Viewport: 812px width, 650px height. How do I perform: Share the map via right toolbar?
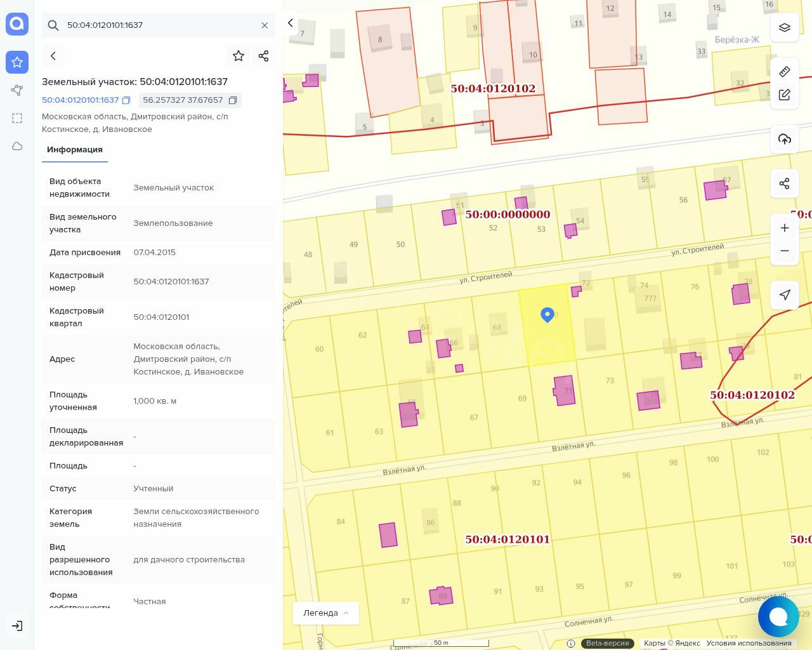point(784,183)
